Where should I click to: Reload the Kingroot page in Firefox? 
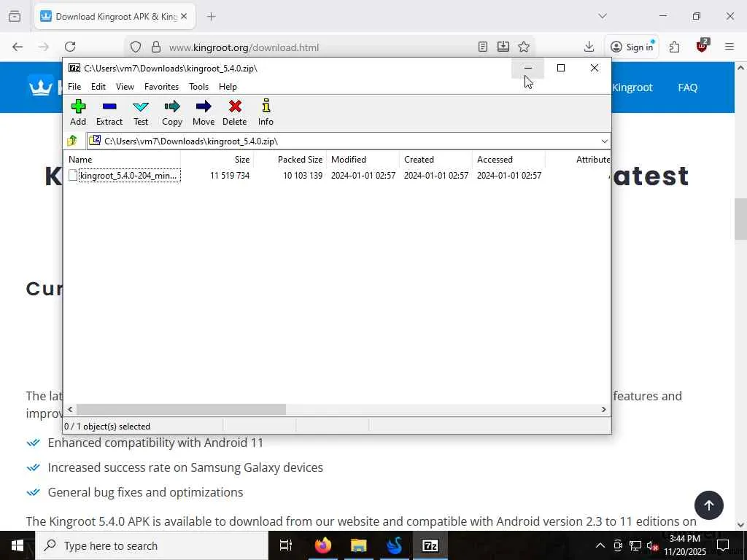[70, 47]
